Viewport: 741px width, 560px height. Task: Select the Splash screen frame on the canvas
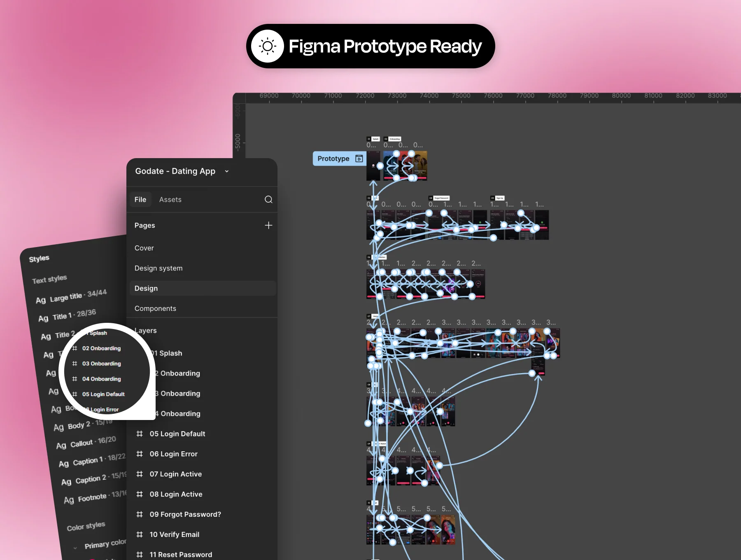(x=373, y=166)
